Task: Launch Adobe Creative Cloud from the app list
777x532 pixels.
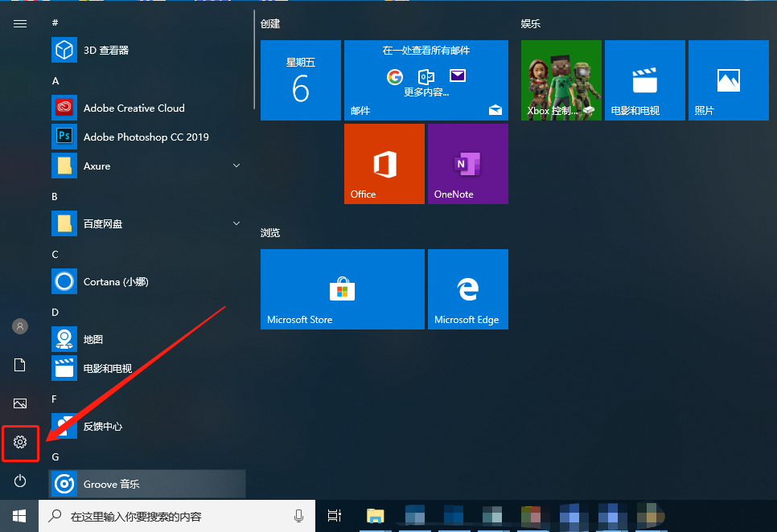Action: [148, 108]
